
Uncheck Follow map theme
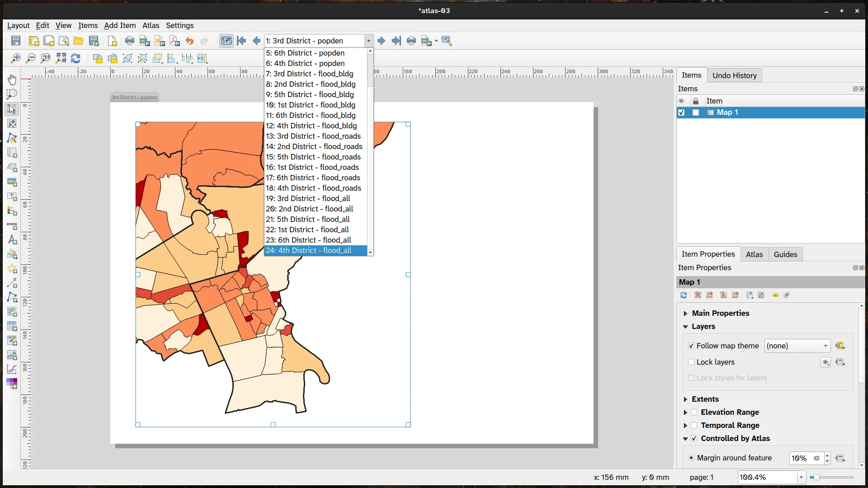click(x=691, y=346)
